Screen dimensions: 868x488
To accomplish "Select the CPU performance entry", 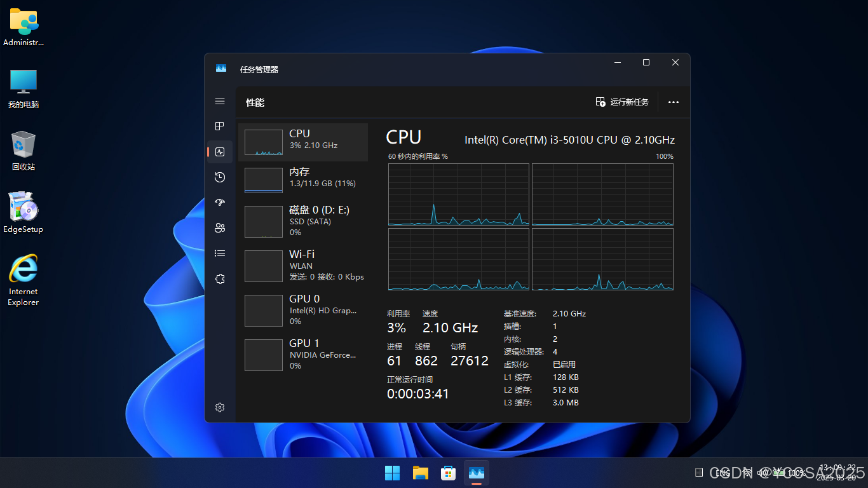I will [x=303, y=142].
